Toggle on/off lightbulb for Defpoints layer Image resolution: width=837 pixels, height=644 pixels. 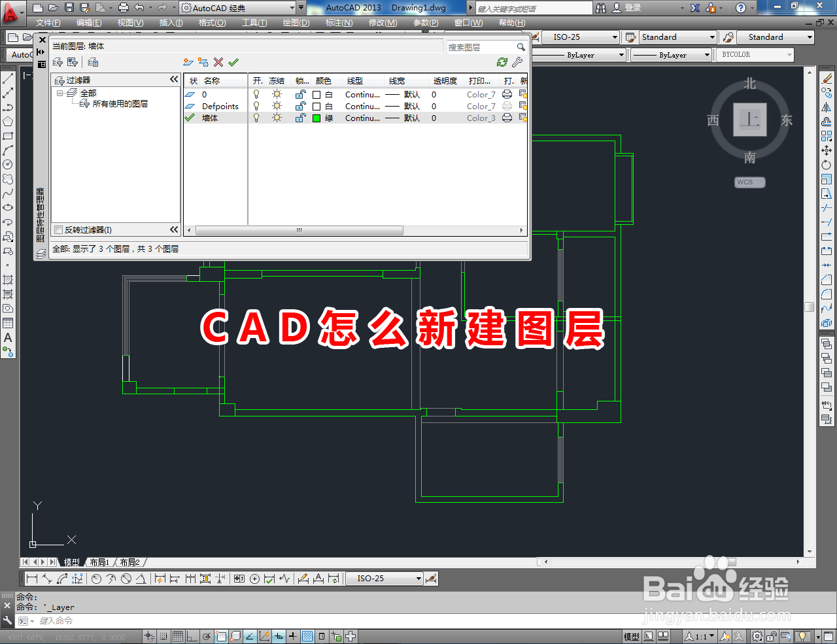[256, 107]
